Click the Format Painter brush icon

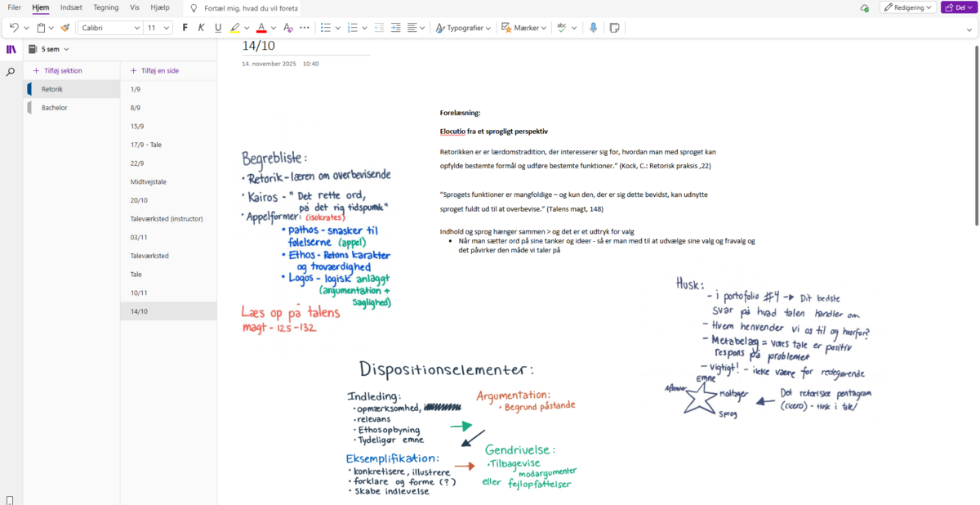65,28
